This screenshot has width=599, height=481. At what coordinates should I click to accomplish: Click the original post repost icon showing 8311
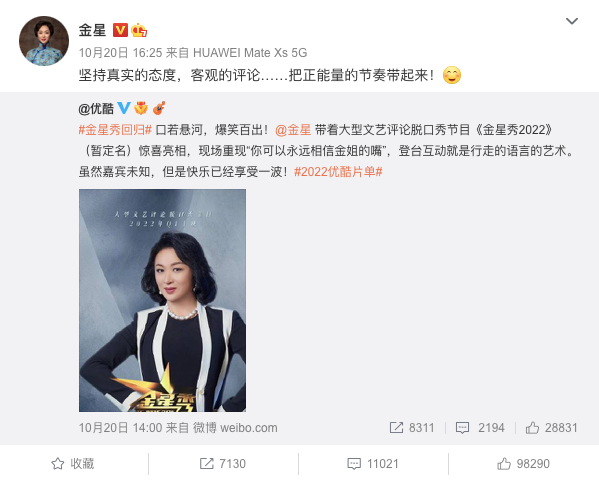(x=411, y=428)
